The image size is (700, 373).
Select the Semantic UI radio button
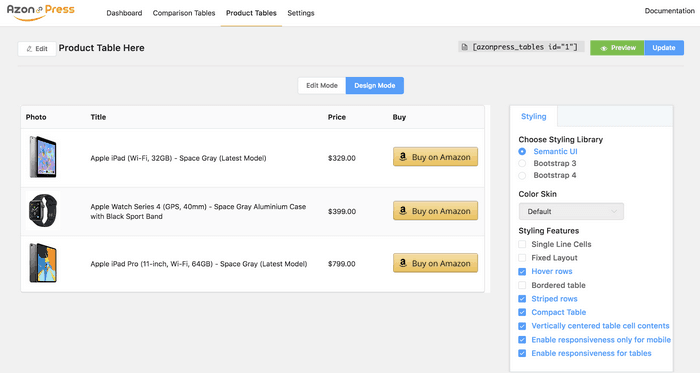pos(522,152)
